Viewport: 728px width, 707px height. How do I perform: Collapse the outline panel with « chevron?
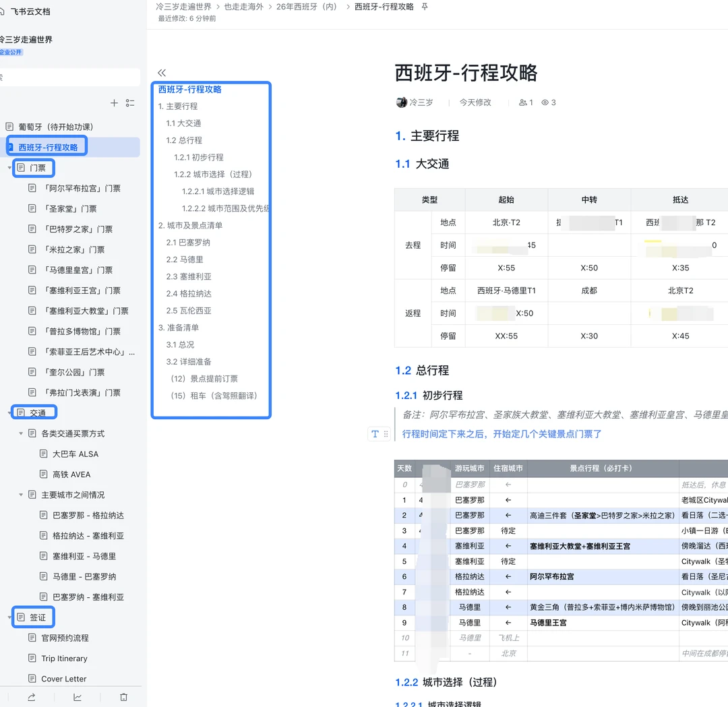161,72
